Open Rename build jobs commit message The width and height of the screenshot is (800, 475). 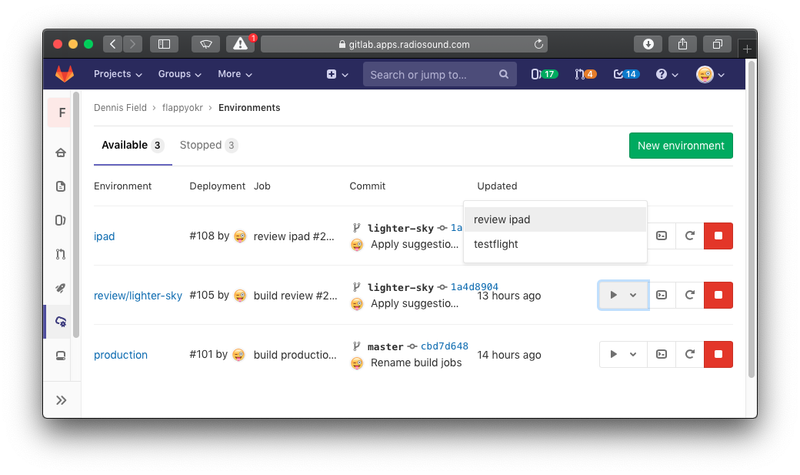(x=416, y=363)
